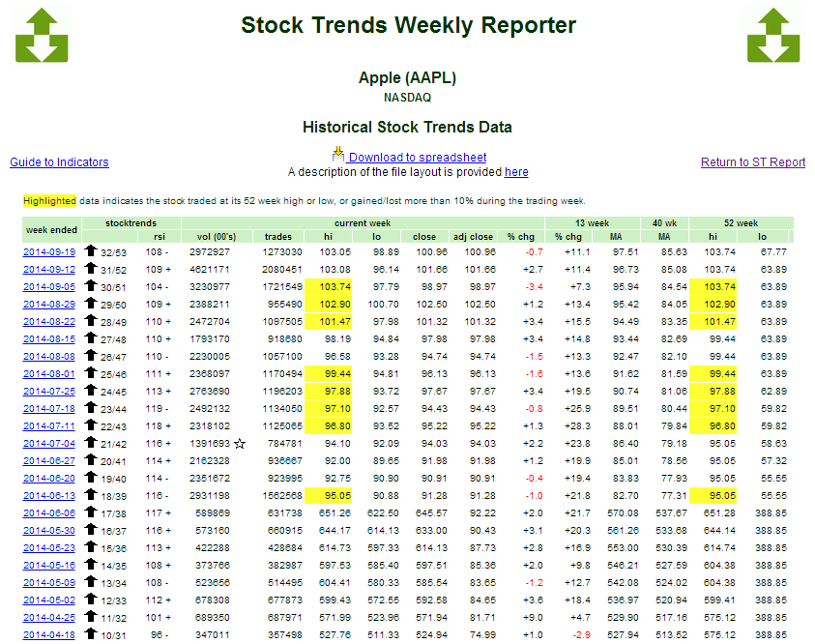Click the trend arrow icon in 2014-05-23 row
Viewport: 815px width, 644px height.
pyautogui.click(x=92, y=546)
